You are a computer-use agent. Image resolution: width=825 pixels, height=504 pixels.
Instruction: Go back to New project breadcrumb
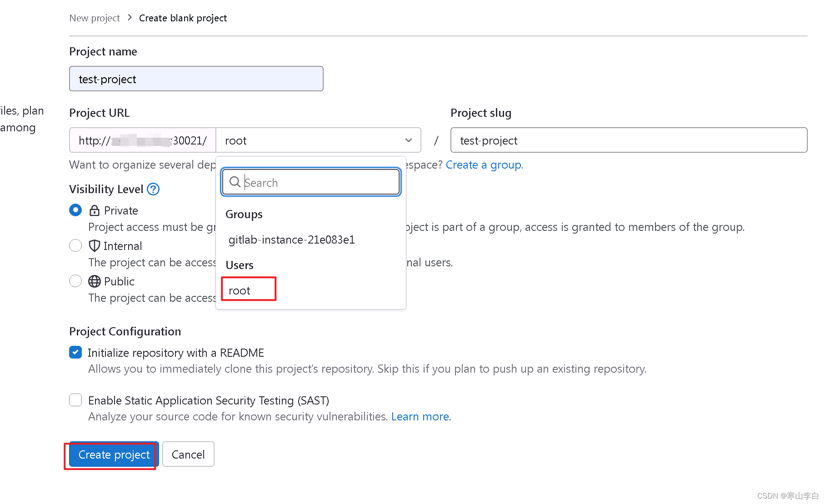click(x=95, y=18)
